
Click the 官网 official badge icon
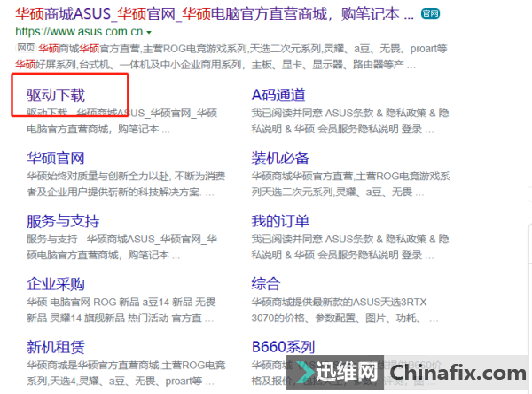[430, 13]
